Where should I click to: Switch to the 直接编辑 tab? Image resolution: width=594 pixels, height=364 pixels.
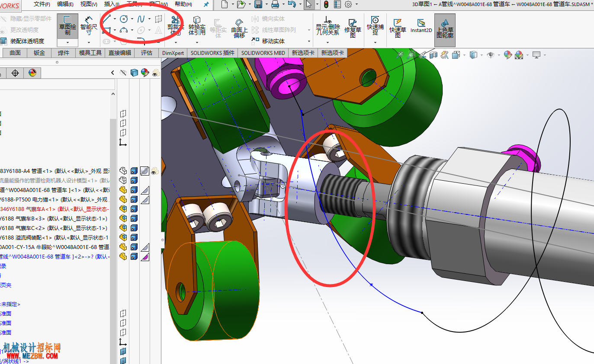point(120,53)
